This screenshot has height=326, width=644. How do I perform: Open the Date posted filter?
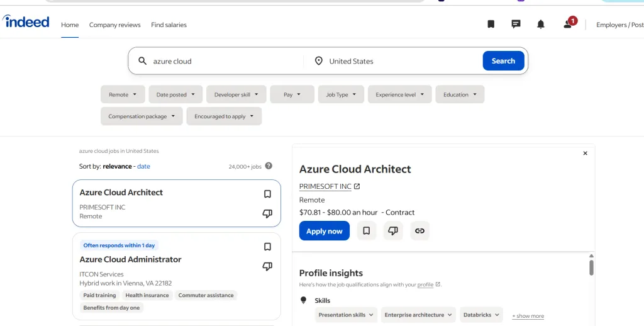coord(175,94)
